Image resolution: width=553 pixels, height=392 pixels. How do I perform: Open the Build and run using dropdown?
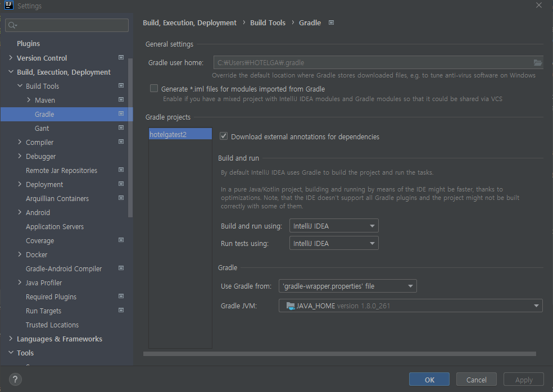(334, 226)
